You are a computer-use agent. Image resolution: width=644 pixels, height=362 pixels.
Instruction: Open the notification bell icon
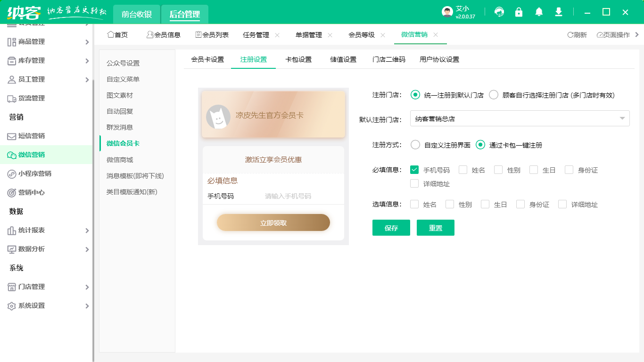click(x=538, y=12)
